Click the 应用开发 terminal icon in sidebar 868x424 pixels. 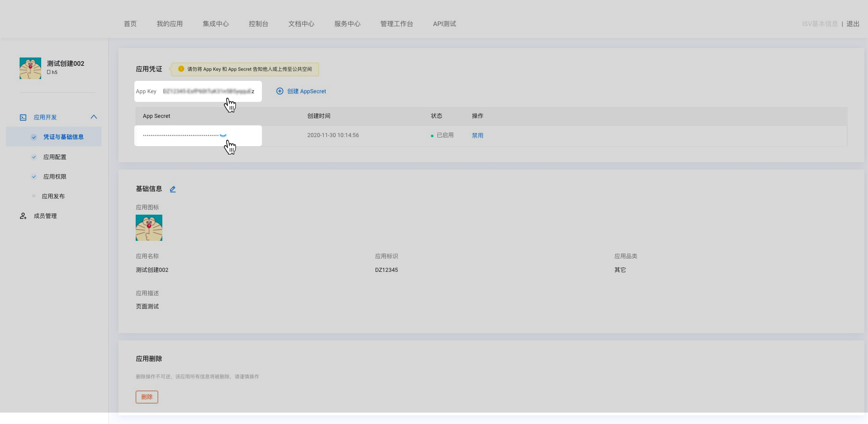click(x=23, y=117)
